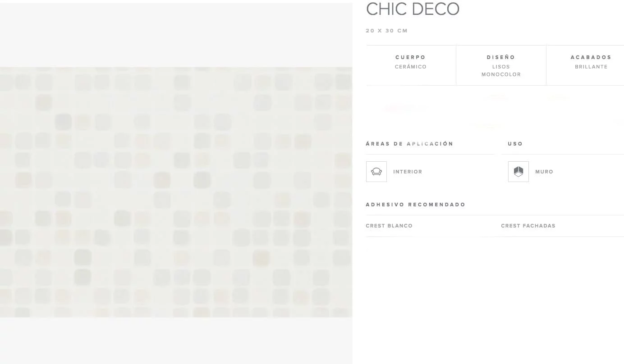Click the MURO usage label
This screenshot has height=364, width=624.
544,172
